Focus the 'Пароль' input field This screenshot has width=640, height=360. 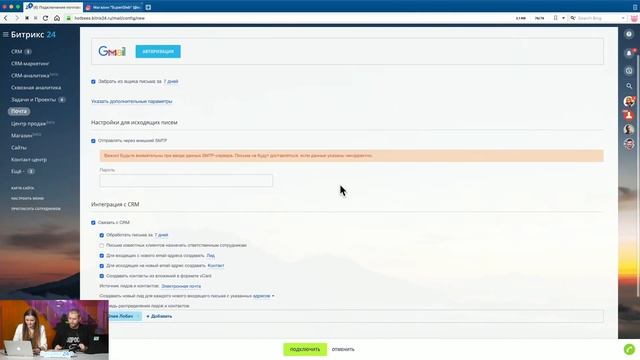point(186,181)
